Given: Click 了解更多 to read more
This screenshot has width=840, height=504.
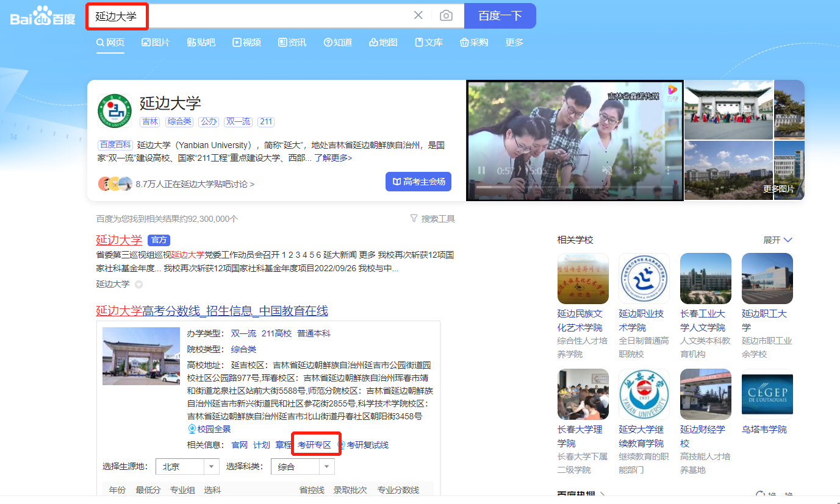Looking at the screenshot, I should (333, 158).
